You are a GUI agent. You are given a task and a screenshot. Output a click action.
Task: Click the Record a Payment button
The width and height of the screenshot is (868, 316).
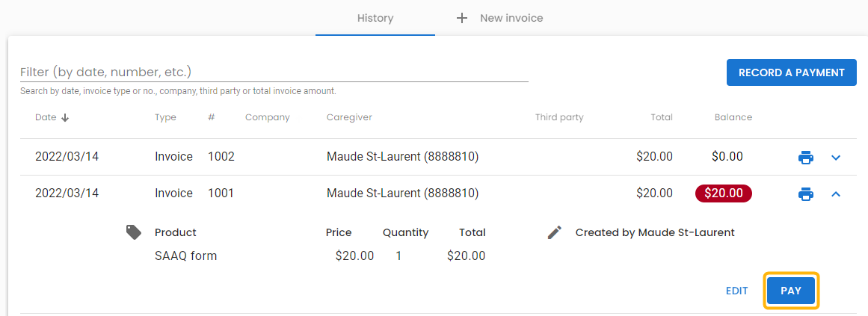pos(791,72)
